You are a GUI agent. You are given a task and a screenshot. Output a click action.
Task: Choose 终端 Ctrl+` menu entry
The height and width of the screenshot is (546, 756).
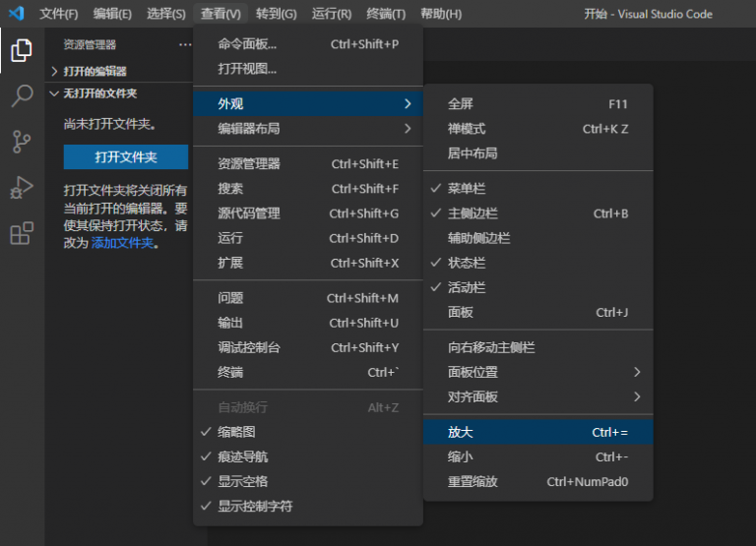[308, 372]
